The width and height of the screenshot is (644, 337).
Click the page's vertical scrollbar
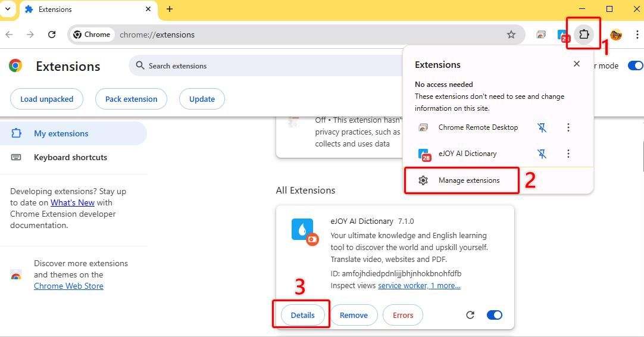click(x=642, y=156)
